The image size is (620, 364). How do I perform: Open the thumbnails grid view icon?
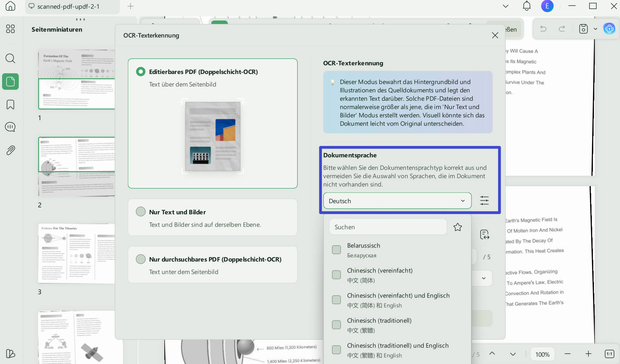(10, 29)
